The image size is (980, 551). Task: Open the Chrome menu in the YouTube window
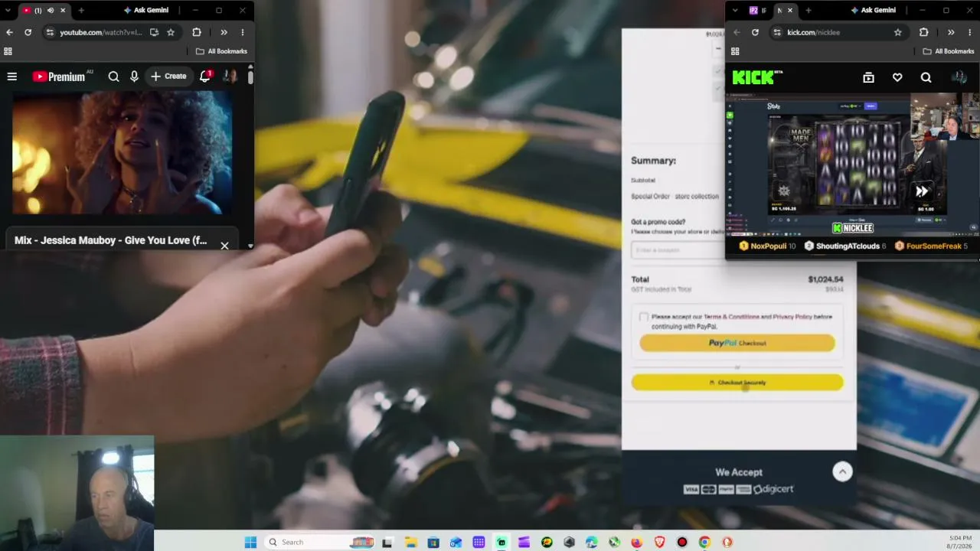click(243, 32)
